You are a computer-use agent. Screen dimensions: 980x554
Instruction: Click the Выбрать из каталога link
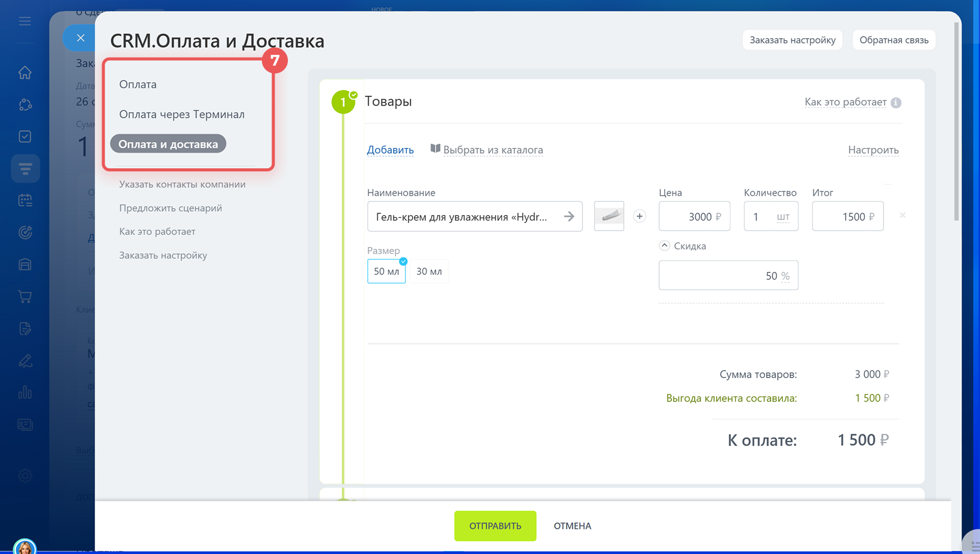pos(493,150)
